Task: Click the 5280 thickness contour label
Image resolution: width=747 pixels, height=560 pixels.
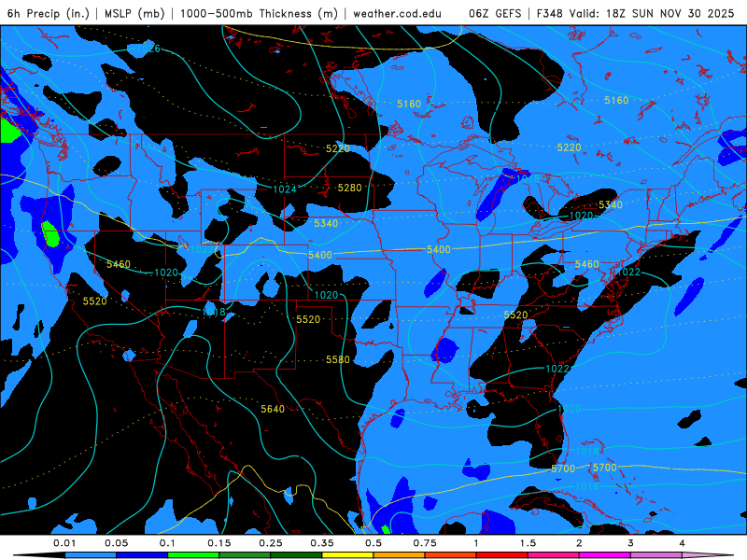Action: click(x=349, y=188)
